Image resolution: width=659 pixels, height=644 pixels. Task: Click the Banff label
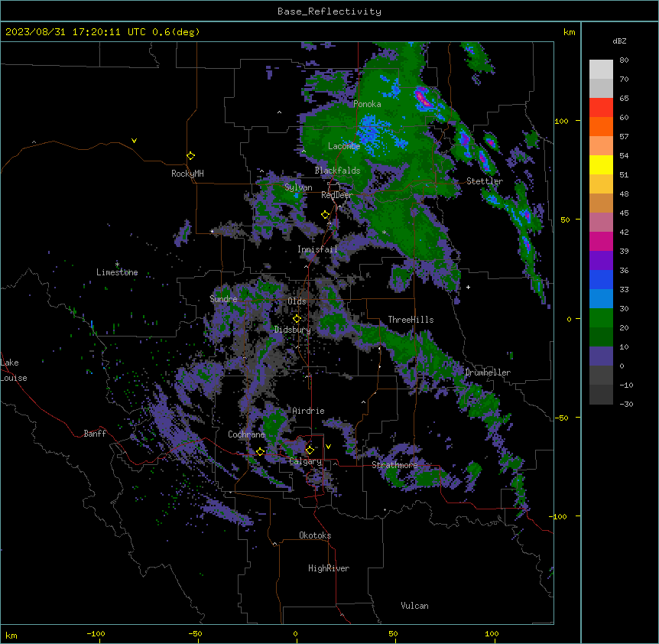(95, 434)
